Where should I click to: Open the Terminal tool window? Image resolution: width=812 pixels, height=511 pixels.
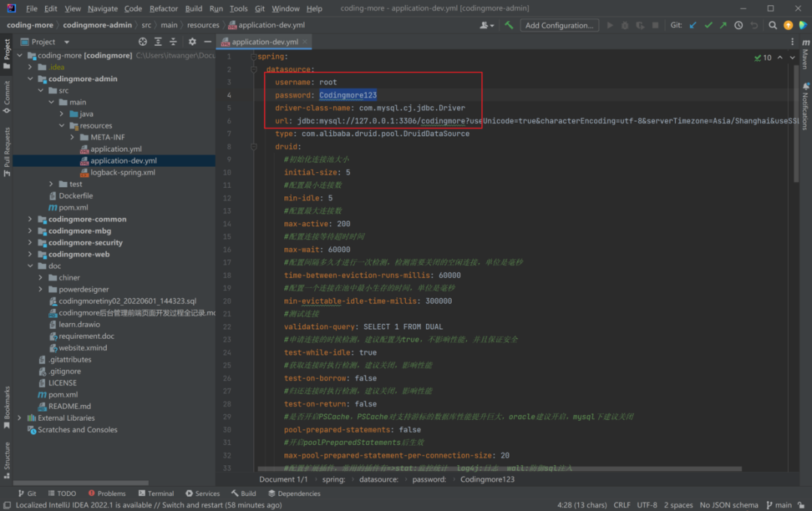pos(156,494)
